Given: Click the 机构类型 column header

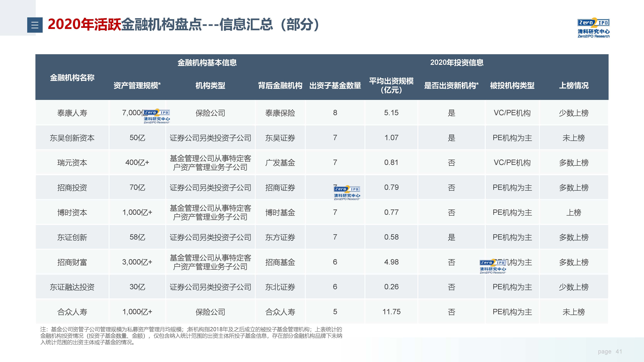Looking at the screenshot, I should [210, 86].
